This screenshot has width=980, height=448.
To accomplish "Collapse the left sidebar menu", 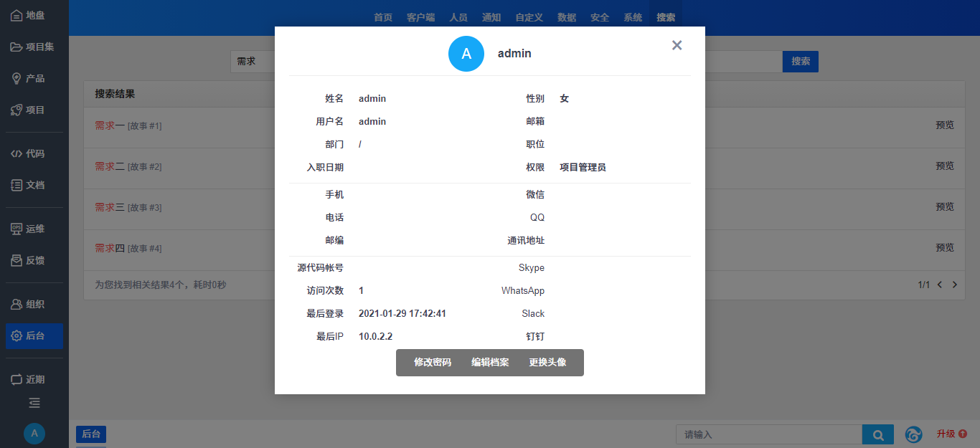I will pyautogui.click(x=34, y=403).
